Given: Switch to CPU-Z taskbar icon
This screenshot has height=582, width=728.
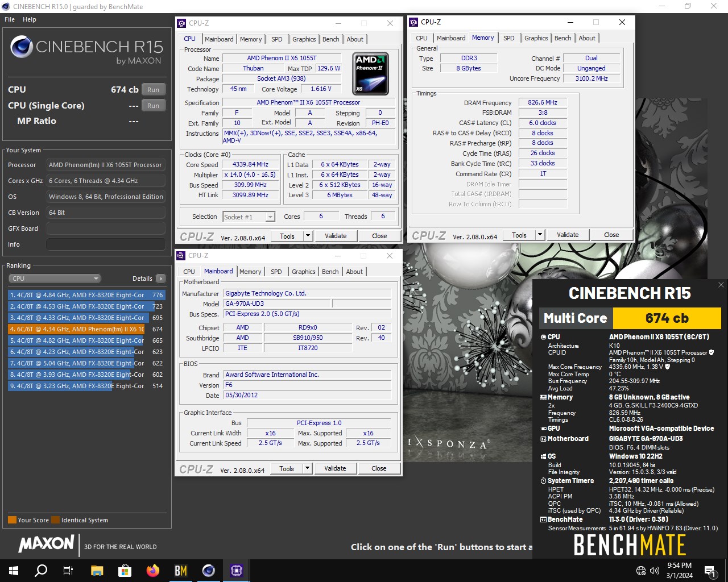Looking at the screenshot, I should pyautogui.click(x=236, y=571).
